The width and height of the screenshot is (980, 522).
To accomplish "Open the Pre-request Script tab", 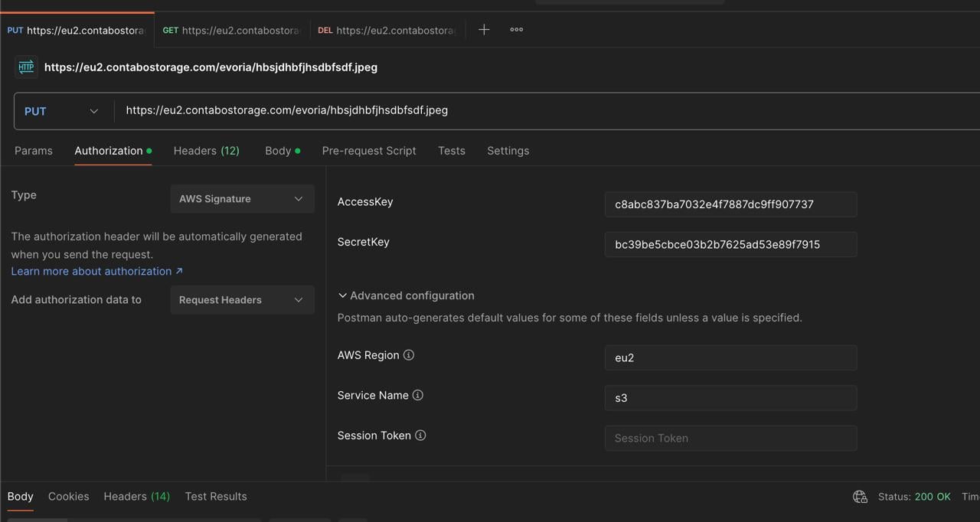I will (x=369, y=151).
